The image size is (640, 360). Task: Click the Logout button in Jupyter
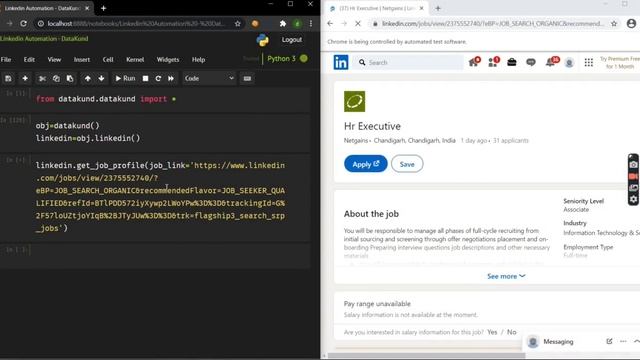coord(292,40)
